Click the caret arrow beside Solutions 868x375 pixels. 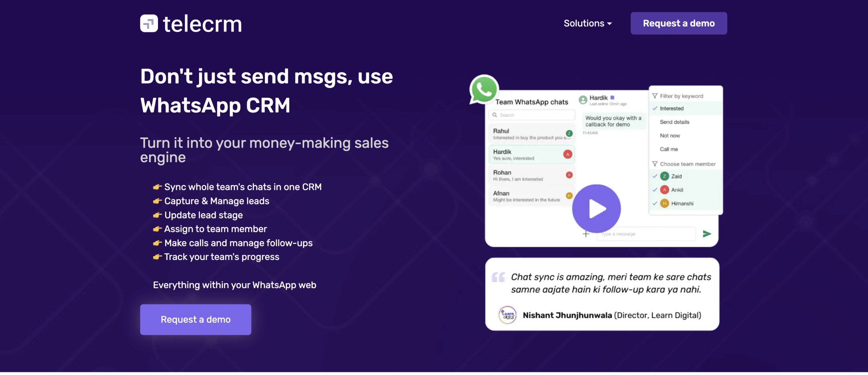[x=610, y=24]
